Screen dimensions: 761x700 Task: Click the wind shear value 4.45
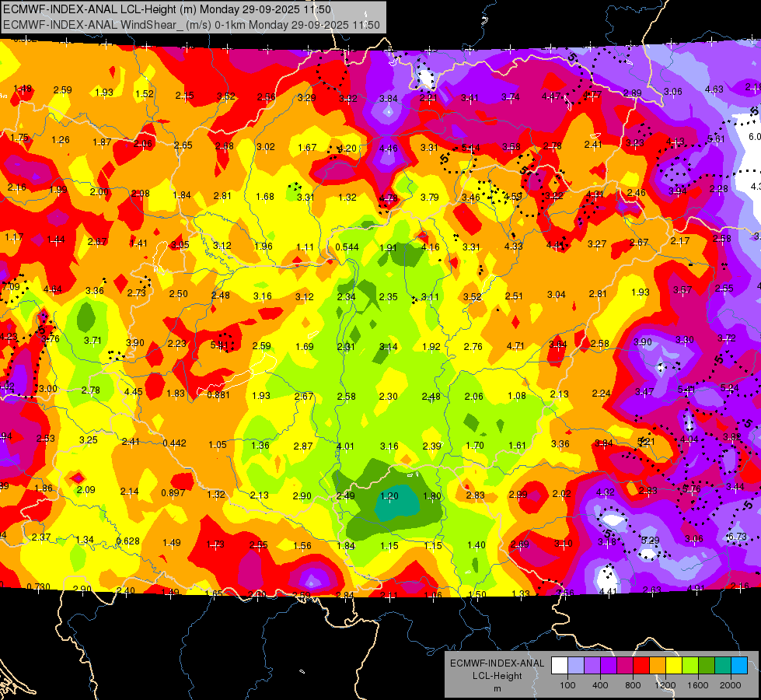[x=134, y=391]
